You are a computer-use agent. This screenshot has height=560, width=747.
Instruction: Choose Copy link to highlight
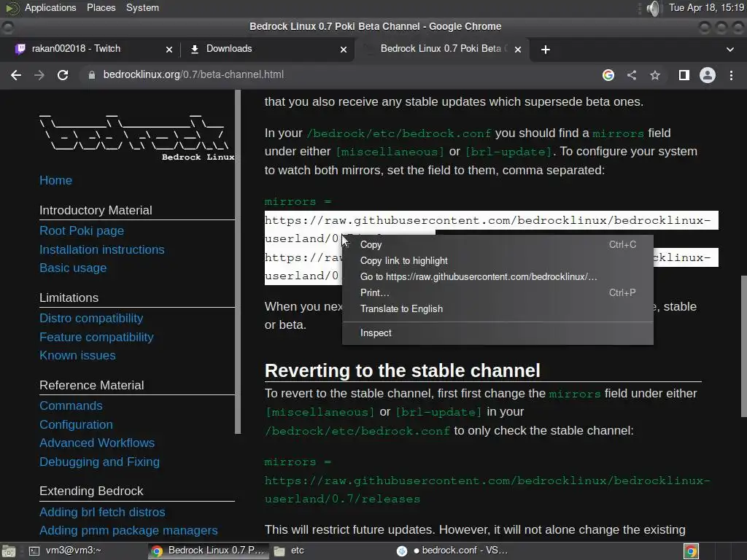498,261
